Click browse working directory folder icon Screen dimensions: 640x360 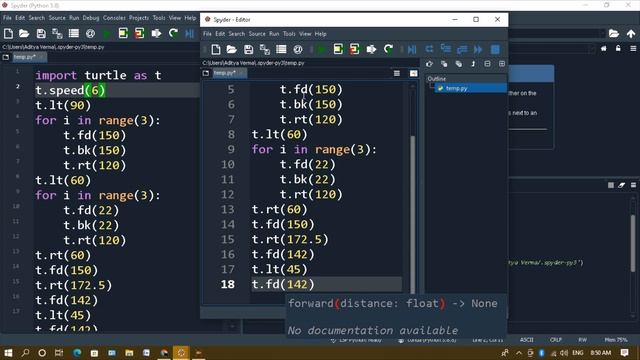tap(614, 33)
